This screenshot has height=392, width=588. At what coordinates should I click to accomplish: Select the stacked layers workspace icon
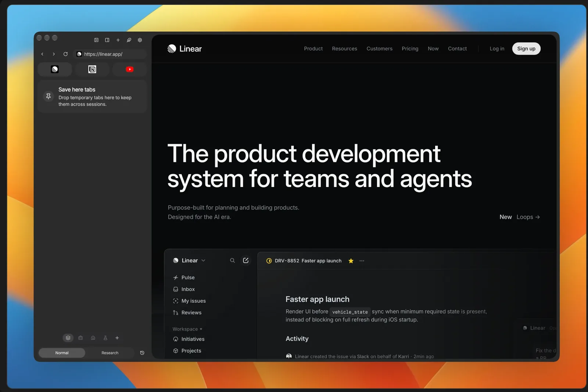(68, 338)
